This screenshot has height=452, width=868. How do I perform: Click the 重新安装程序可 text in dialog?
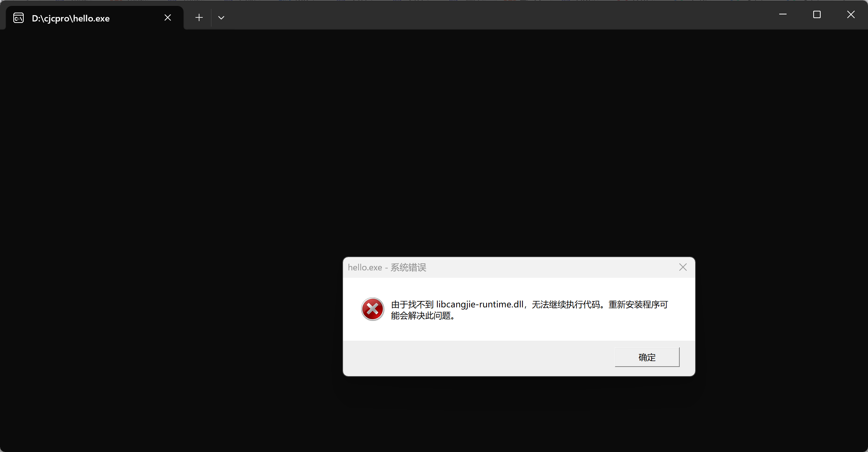pos(638,304)
